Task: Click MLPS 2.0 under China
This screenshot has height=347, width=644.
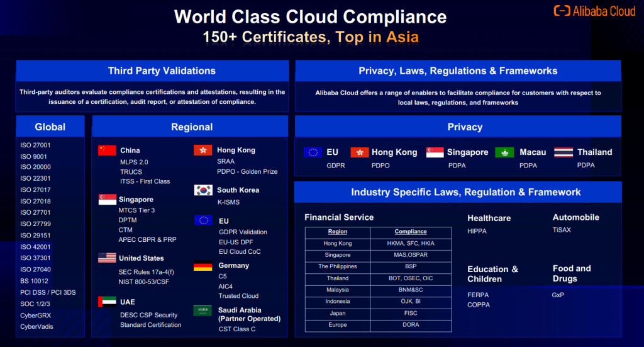Action: [x=134, y=162]
